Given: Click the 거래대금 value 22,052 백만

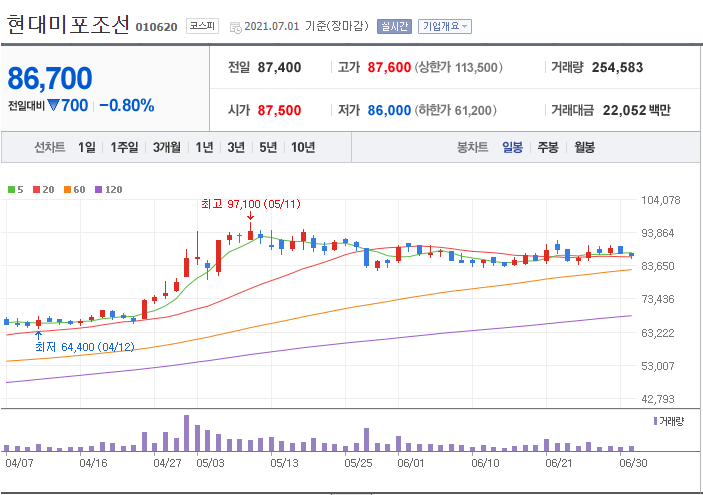Looking at the screenshot, I should 636,110.
